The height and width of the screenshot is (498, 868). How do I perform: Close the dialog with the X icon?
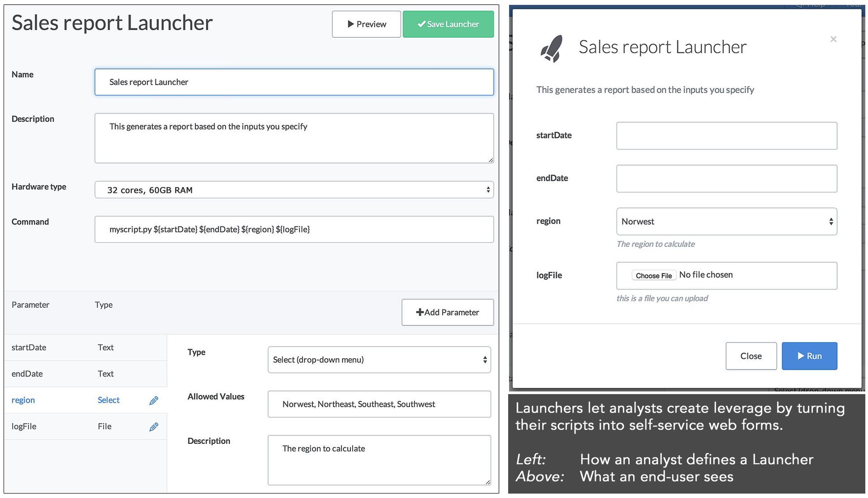833,39
